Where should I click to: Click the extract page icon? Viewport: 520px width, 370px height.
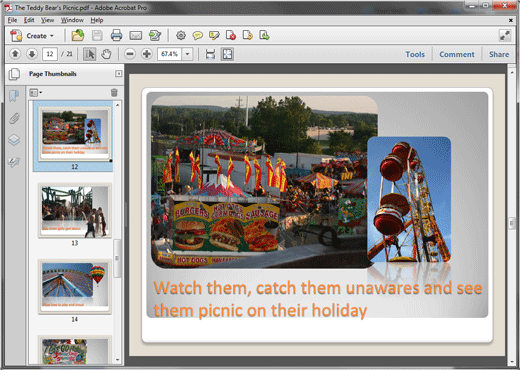pyautogui.click(x=247, y=35)
